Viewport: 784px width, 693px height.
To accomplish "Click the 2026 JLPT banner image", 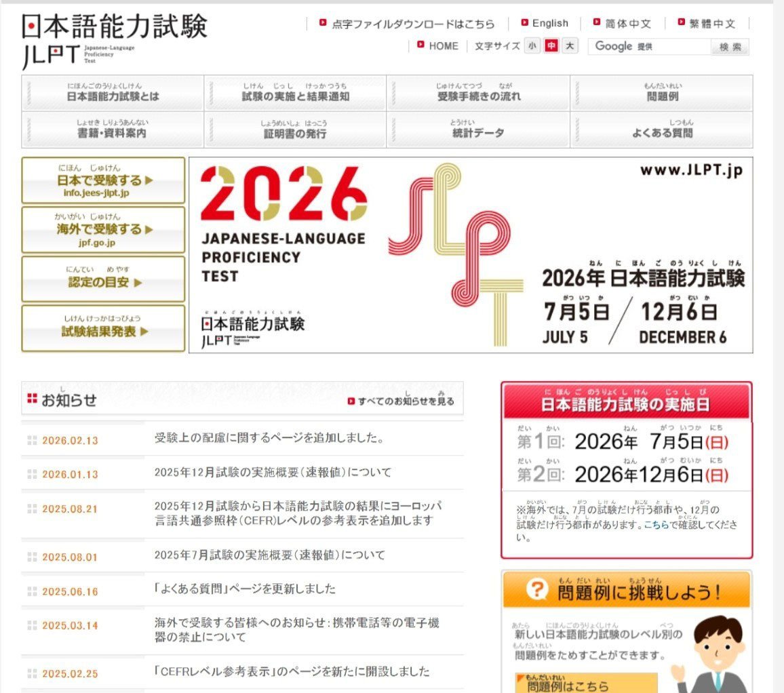I will 471,255.
